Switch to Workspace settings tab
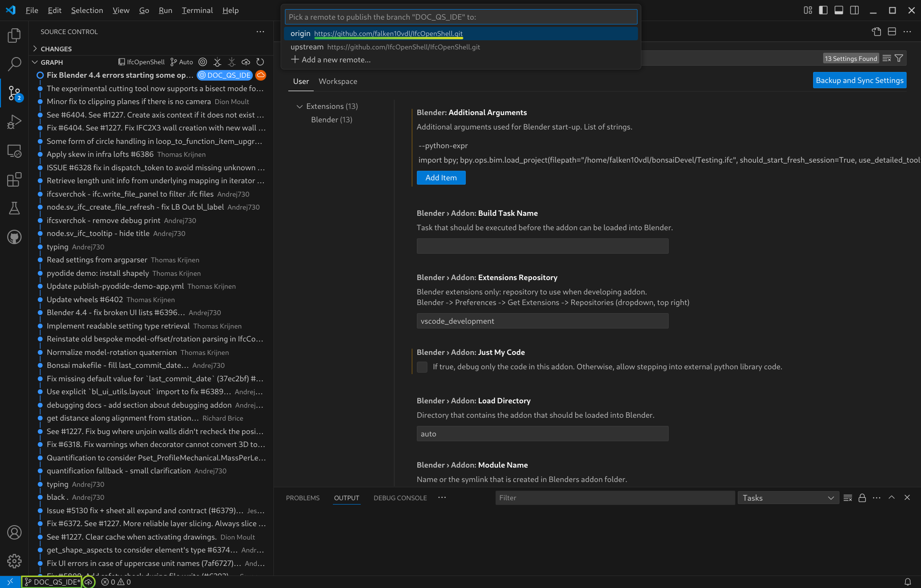This screenshot has height=588, width=921. (x=338, y=82)
